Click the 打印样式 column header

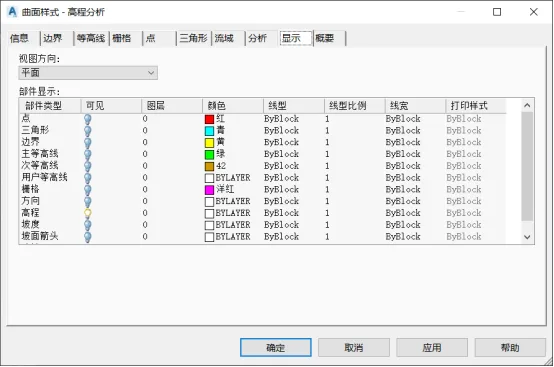coord(476,106)
